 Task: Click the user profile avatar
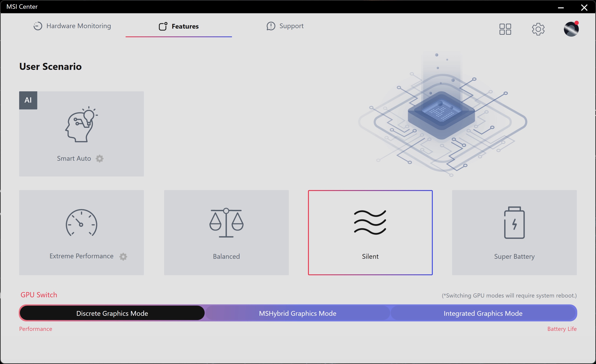[571, 29]
